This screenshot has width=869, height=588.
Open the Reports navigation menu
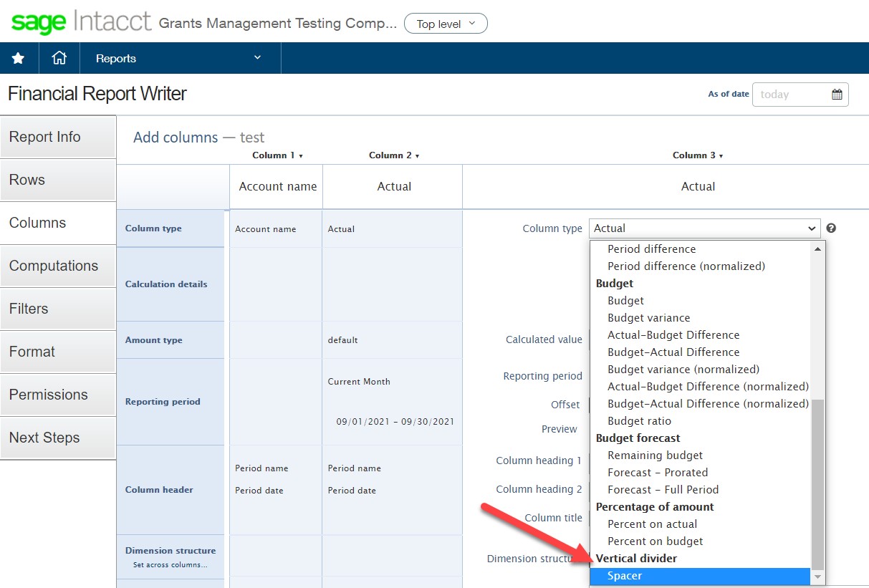click(x=179, y=59)
